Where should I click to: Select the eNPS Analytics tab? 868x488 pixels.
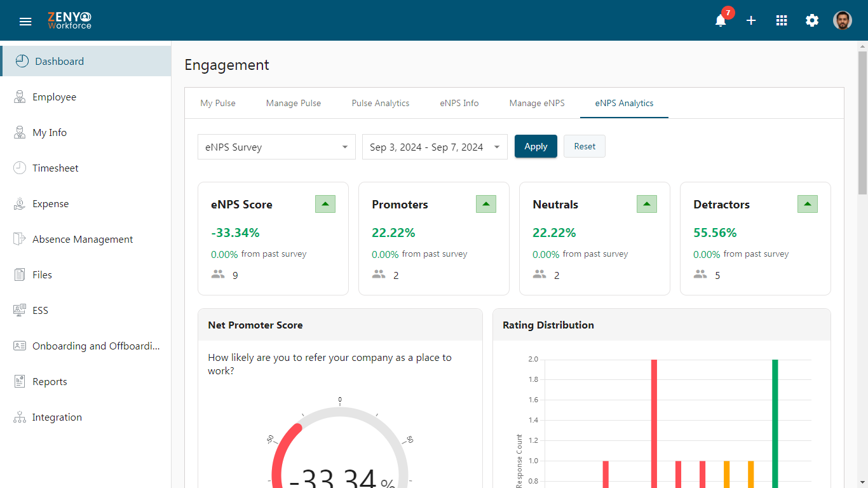(624, 103)
